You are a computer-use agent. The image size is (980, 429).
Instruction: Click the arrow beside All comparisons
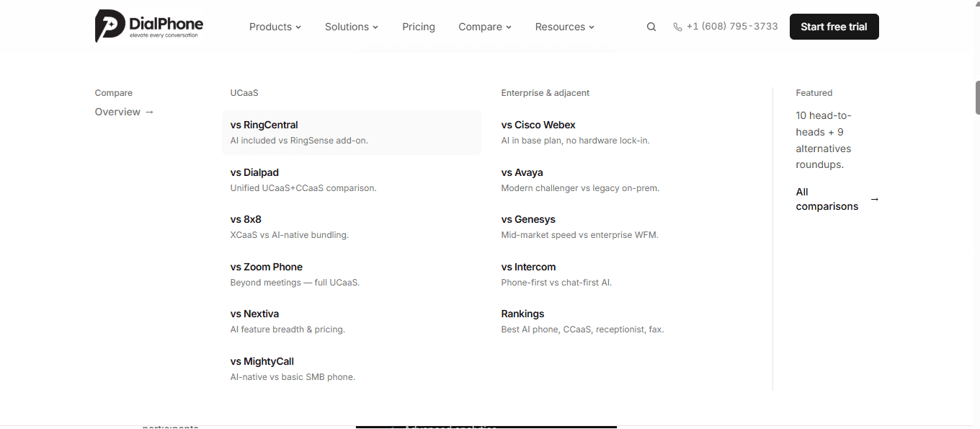tap(875, 199)
